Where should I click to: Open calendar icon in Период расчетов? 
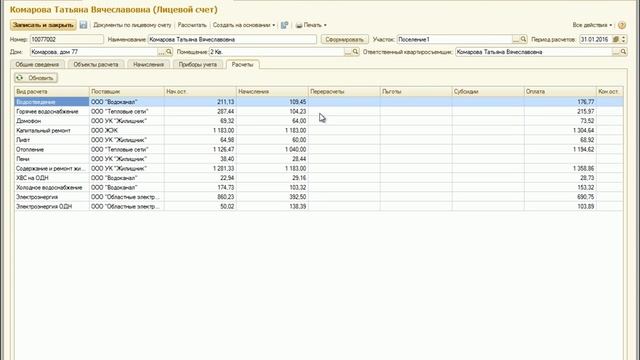point(616,39)
